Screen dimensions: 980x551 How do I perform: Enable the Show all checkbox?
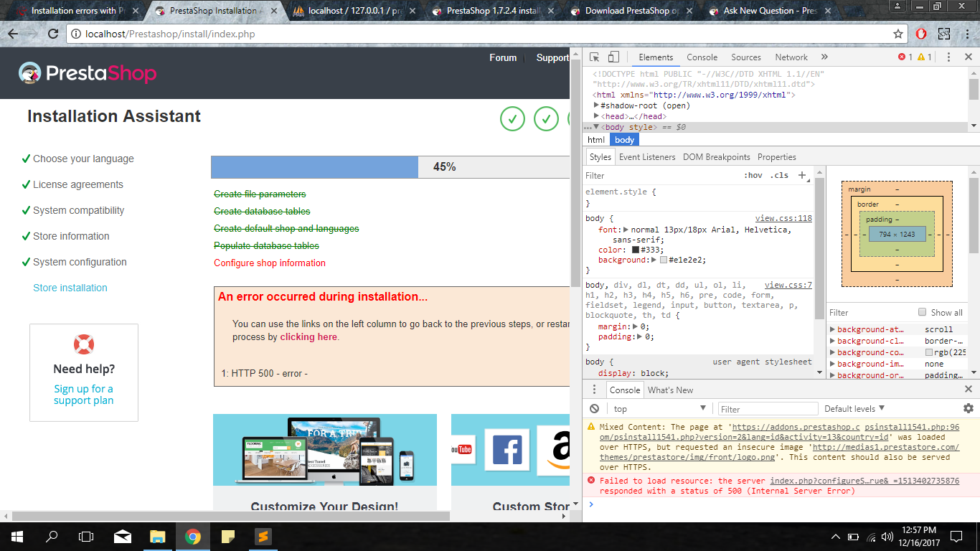(923, 312)
